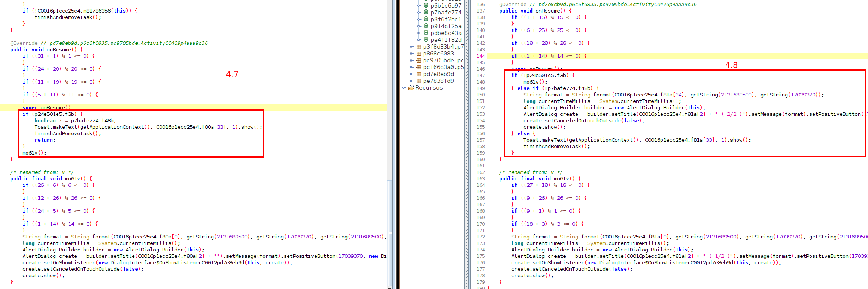Click line number 144 in the gutter
Screen dimensions: 868x289
click(481, 56)
